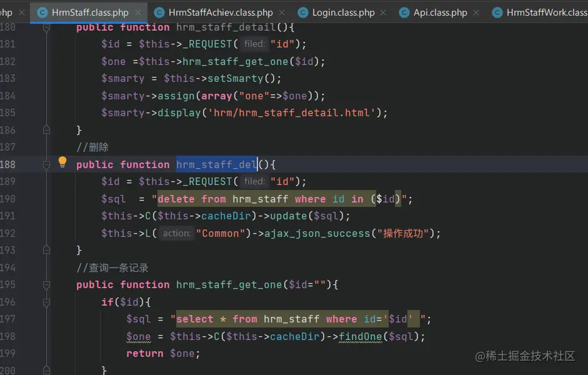Close the leftmost tab ending in 'hp'
Image resolution: width=588 pixels, height=375 pixels.
pyautogui.click(x=22, y=12)
